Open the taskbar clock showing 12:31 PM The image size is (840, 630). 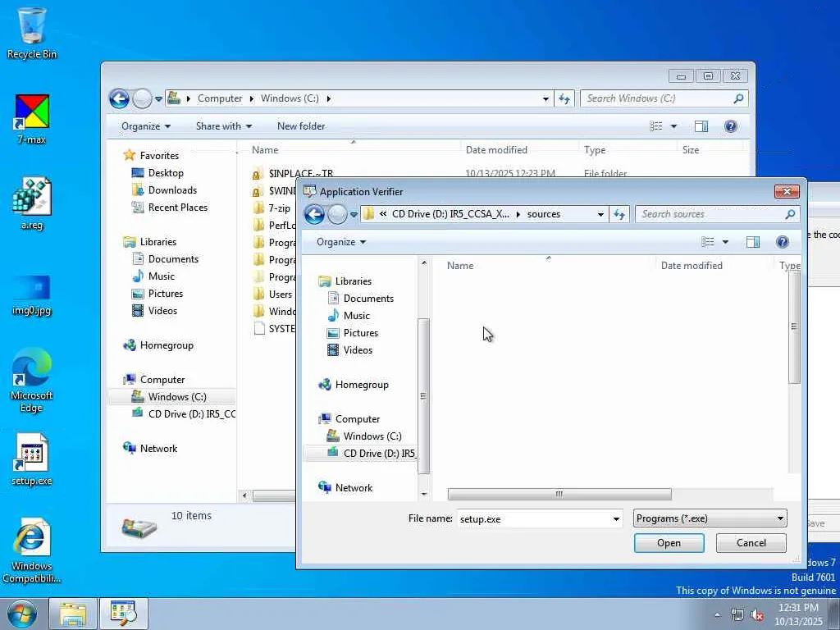coord(798,614)
